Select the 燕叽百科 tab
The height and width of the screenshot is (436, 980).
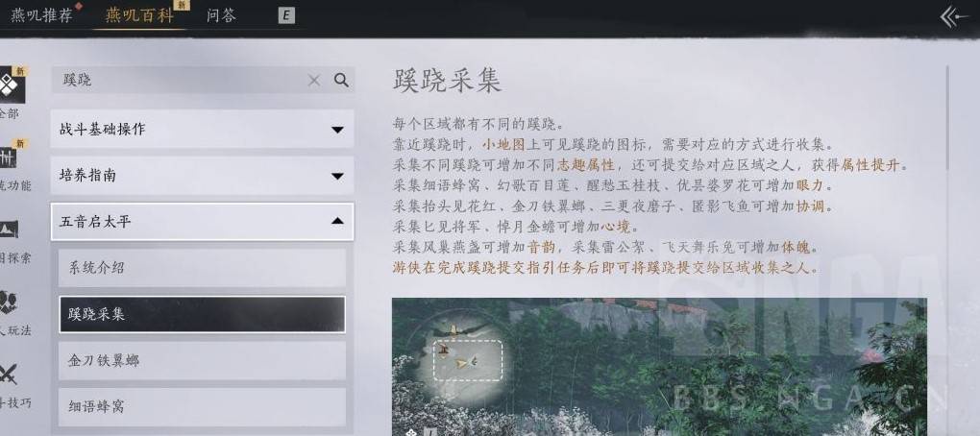point(139,15)
